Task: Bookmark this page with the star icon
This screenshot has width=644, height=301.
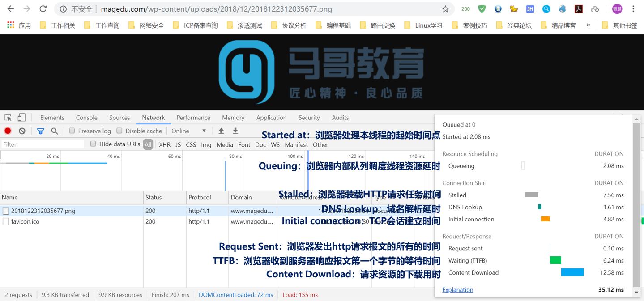Action: 445,9
